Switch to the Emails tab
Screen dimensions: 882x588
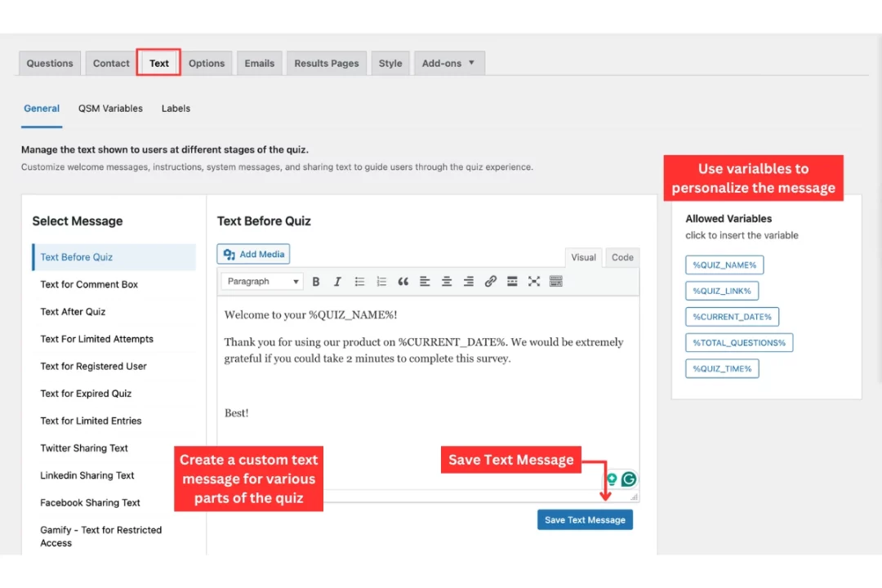point(259,62)
